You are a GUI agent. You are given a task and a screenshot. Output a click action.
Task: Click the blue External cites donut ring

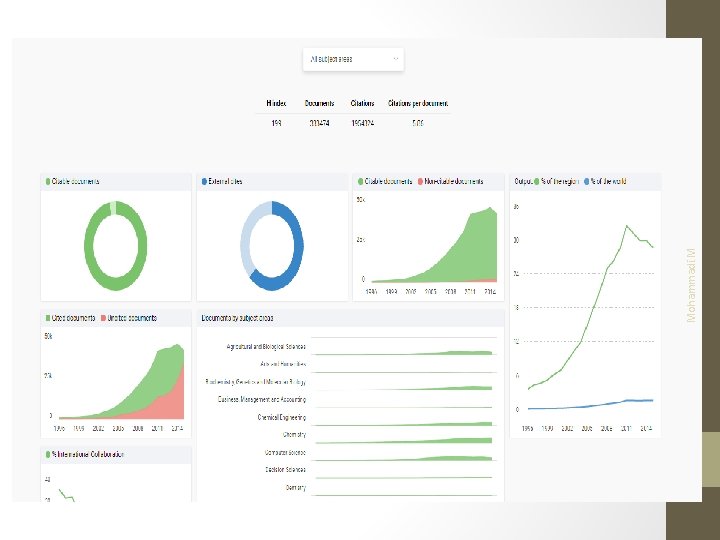[272, 246]
